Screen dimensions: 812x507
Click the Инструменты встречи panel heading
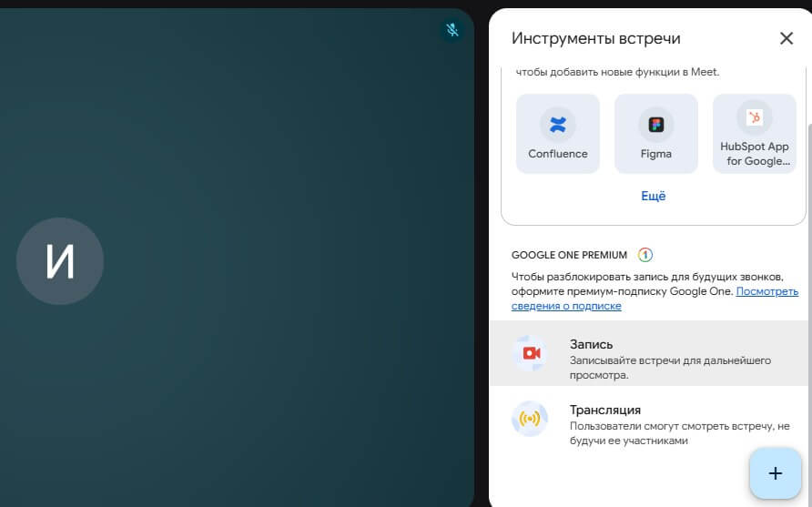595,38
